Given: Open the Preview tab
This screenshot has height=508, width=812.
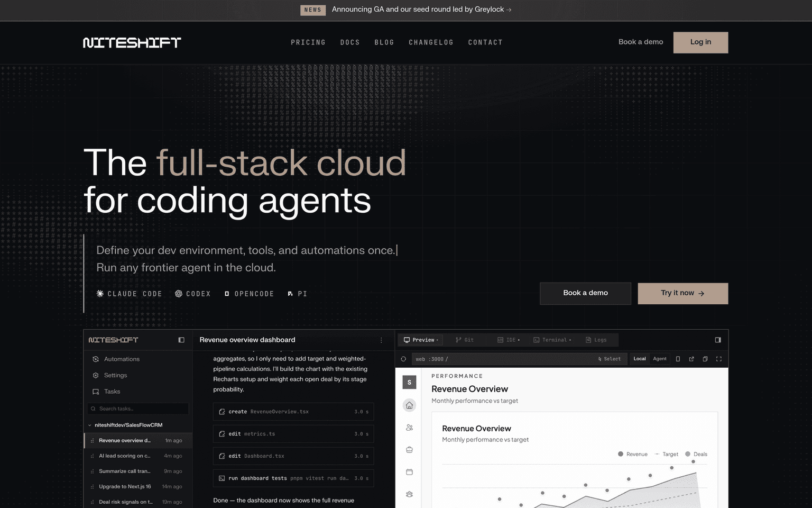Looking at the screenshot, I should [421, 340].
